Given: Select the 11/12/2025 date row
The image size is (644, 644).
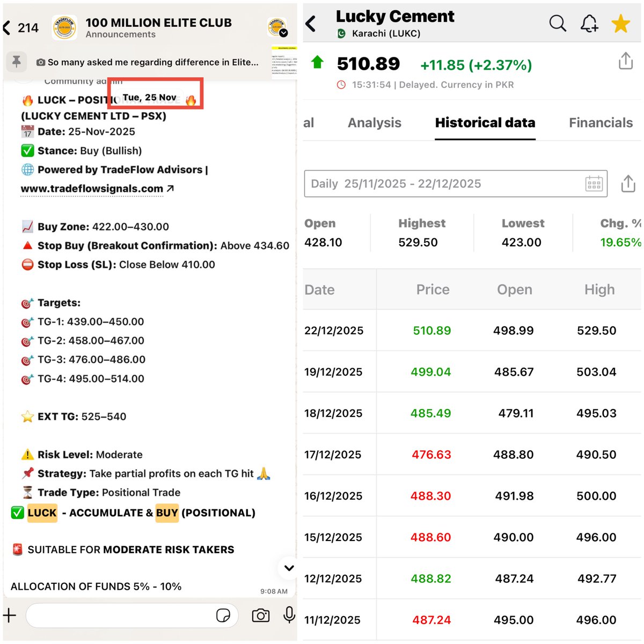Looking at the screenshot, I should [472, 620].
